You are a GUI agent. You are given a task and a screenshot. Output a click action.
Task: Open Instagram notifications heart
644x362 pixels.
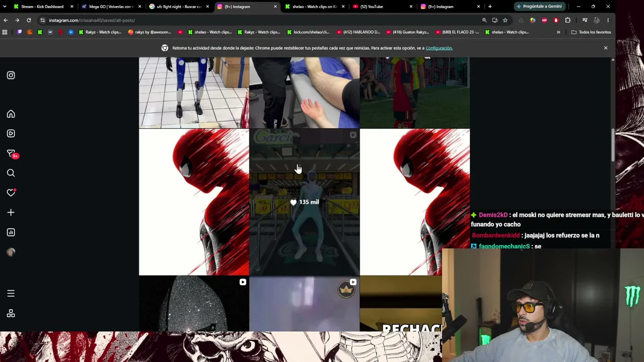11,193
